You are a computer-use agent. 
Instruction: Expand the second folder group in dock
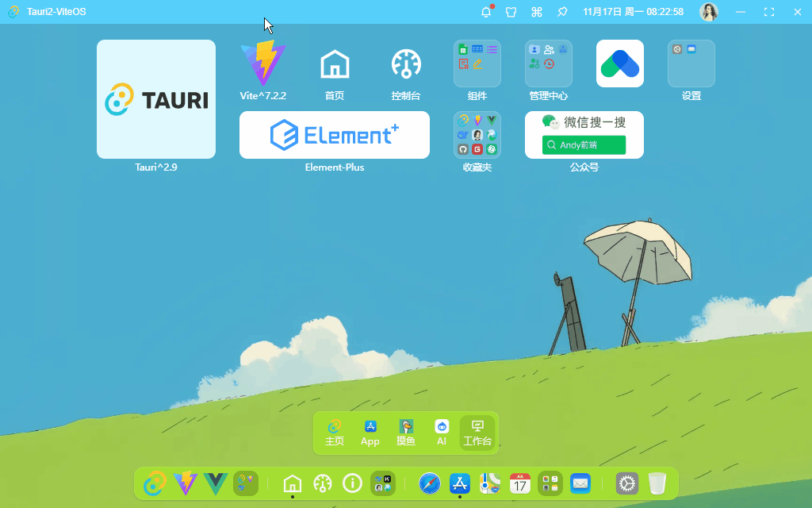pos(383,483)
